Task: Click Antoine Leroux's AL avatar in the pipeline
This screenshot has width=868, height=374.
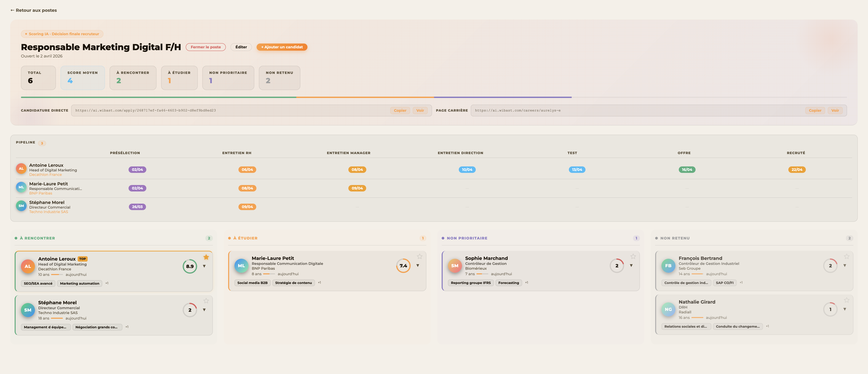Action: pyautogui.click(x=21, y=169)
